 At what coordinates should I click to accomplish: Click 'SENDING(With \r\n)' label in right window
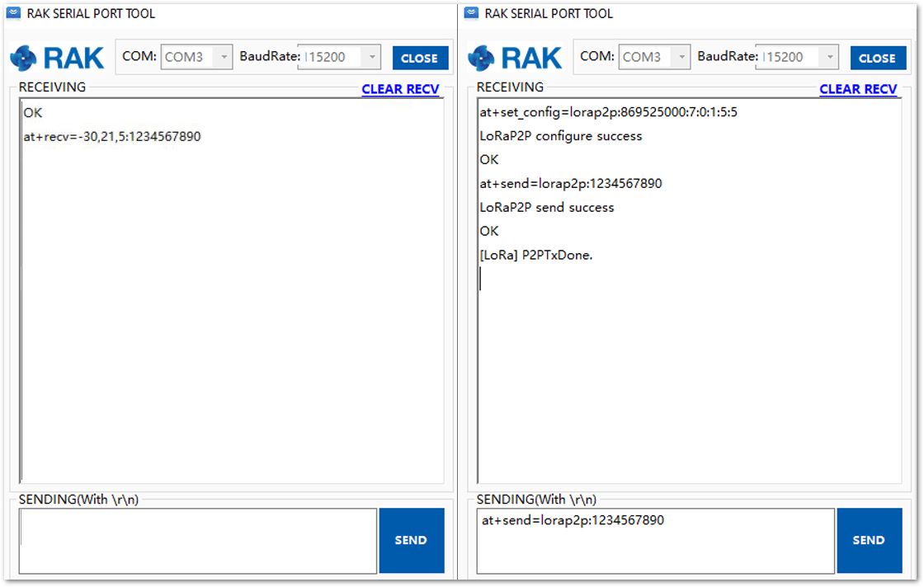[x=537, y=500]
